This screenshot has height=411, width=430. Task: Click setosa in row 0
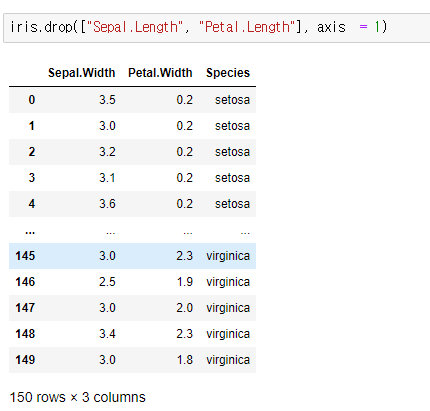[x=232, y=100]
